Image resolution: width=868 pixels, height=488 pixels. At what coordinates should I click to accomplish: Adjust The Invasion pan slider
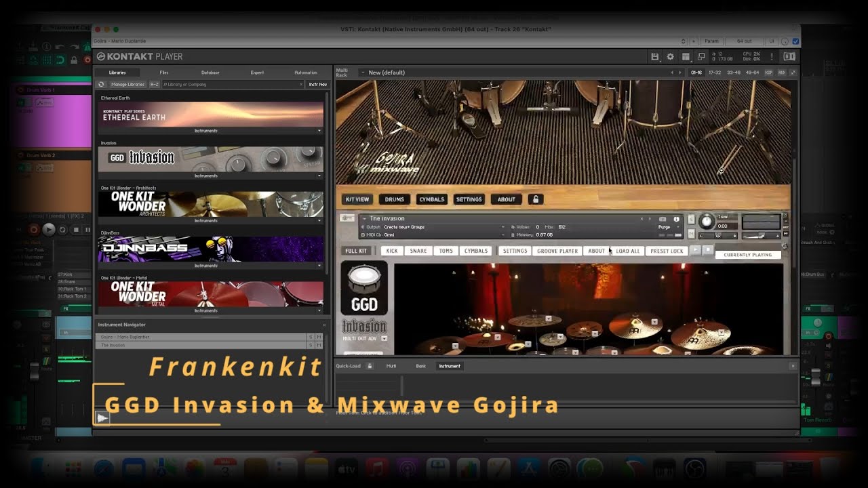pos(718,236)
